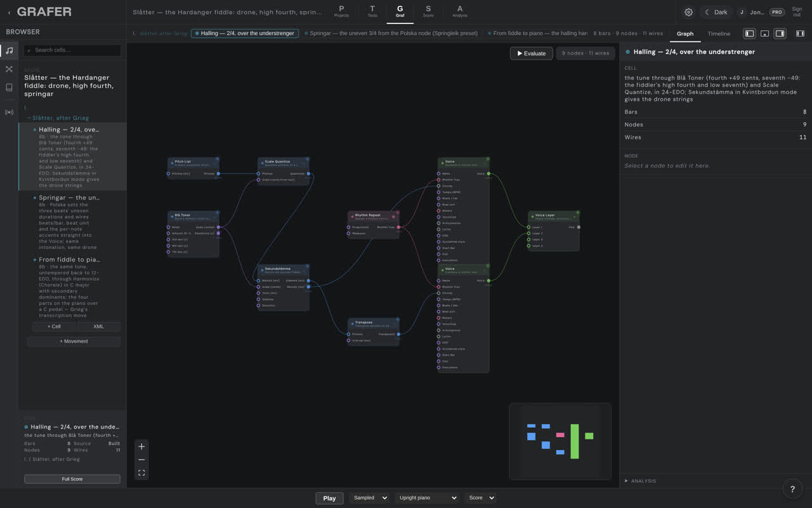Click the back chevron beside GRAFER logo
The height and width of the screenshot is (508, 812).
[9, 12]
